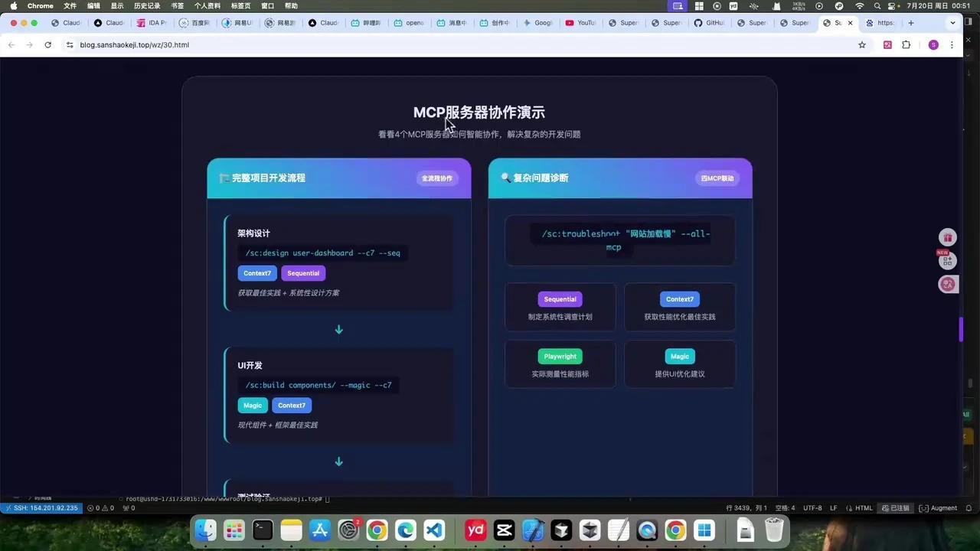Click the red gift floating icon
980x551 pixels.
click(948, 238)
